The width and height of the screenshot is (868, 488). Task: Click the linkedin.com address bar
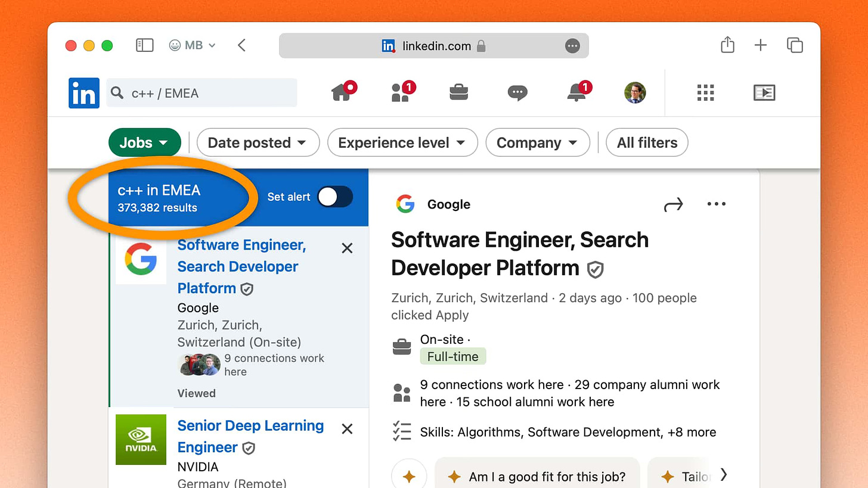(x=434, y=46)
